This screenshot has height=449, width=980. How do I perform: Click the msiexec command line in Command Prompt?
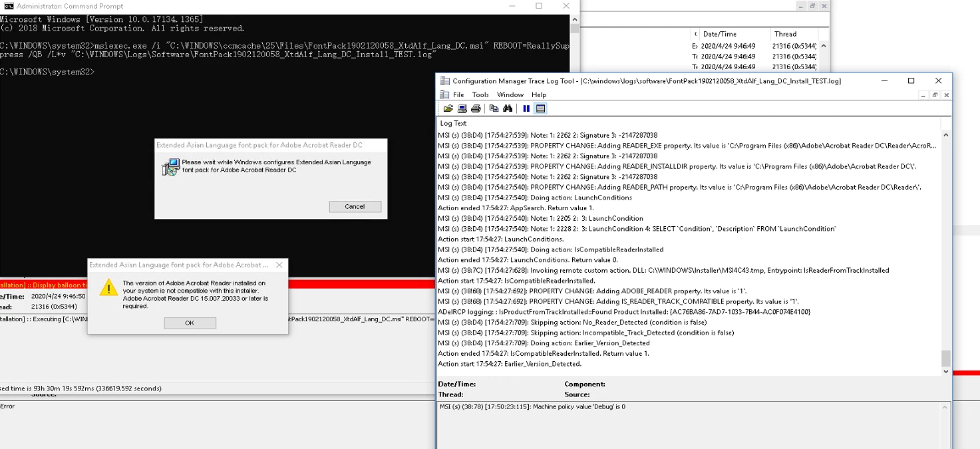(285, 50)
